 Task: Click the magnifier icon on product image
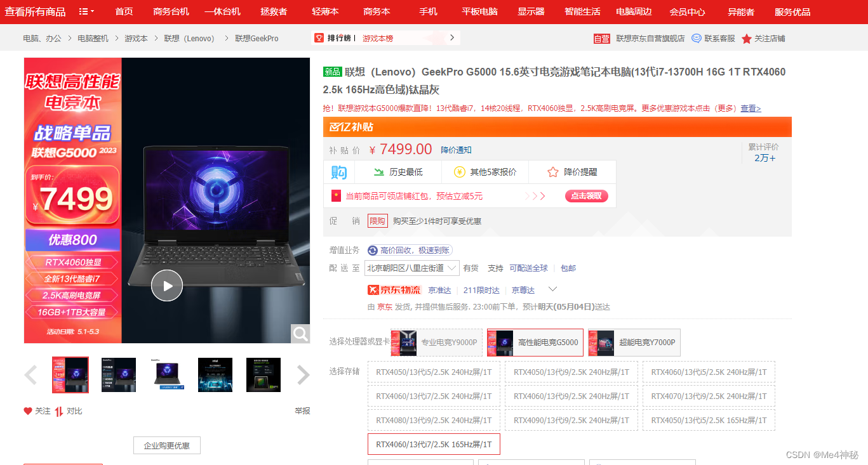[300, 334]
